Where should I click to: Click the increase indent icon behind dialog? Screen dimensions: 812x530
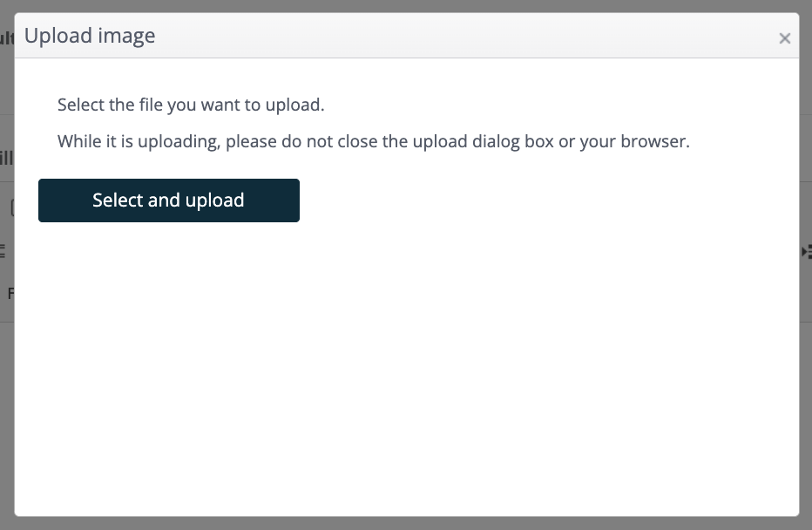[806, 252]
